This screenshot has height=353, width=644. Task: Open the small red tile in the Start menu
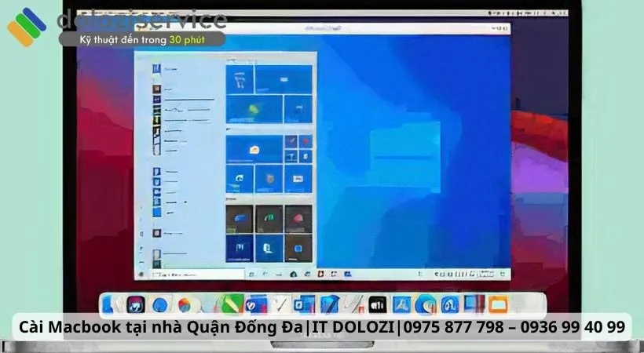pyautogui.click(x=306, y=142)
